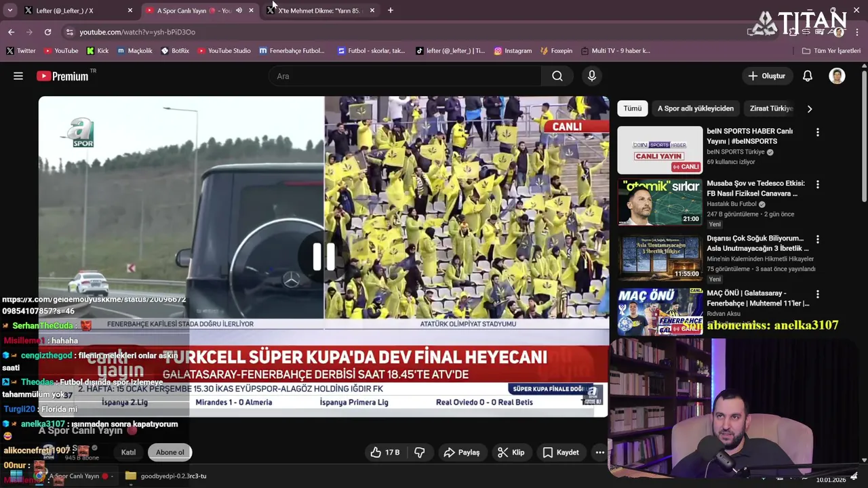Image resolution: width=868 pixels, height=488 pixels.
Task: Mute the A Spor Canlı Yayın tab audio
Action: [x=239, y=10]
